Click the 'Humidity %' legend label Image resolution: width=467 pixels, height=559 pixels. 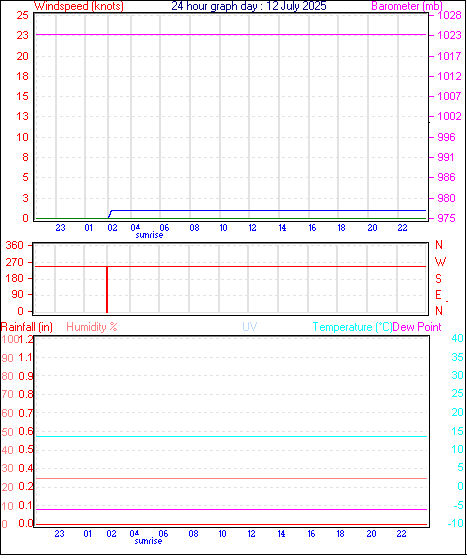click(92, 327)
